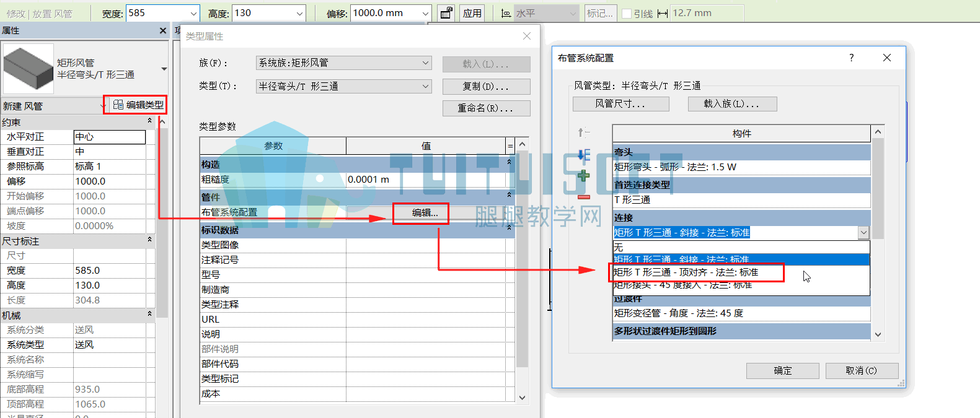The image size is (980, 418).
Task: Move row up in routing preferences
Action: (583, 132)
